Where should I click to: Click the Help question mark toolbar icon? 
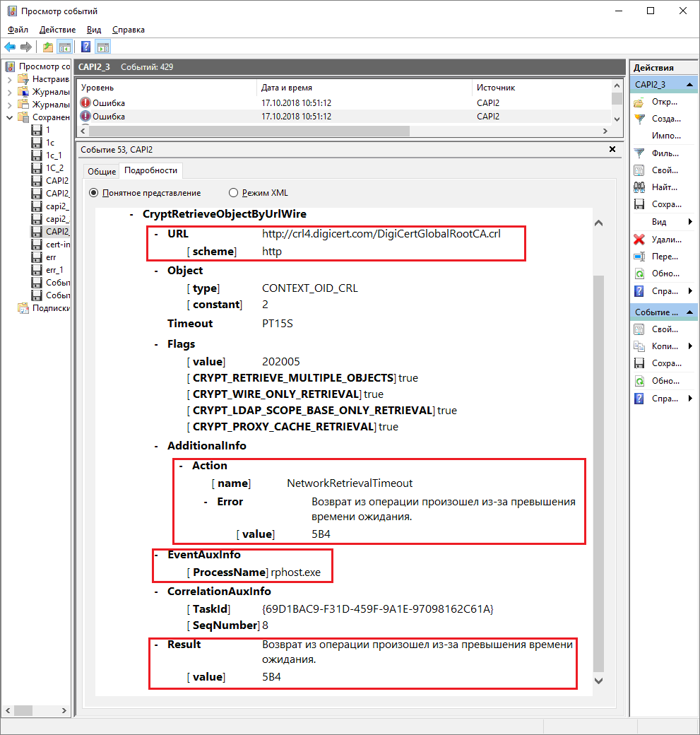(x=85, y=47)
